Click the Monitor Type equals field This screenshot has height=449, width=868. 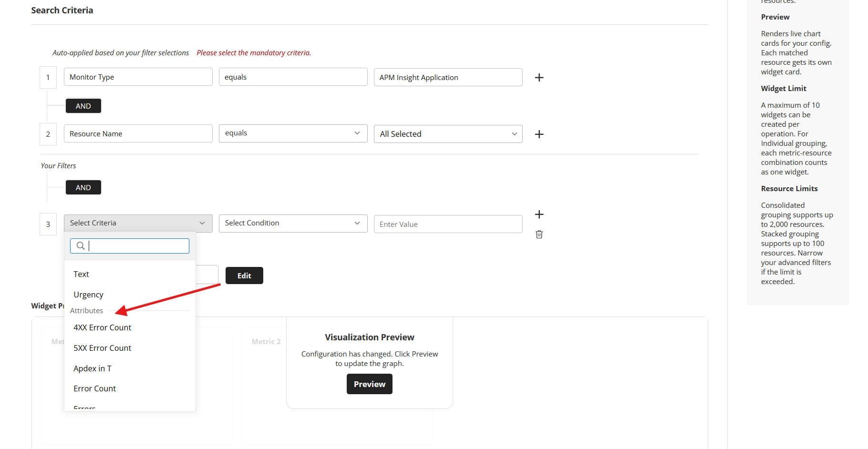pos(293,77)
